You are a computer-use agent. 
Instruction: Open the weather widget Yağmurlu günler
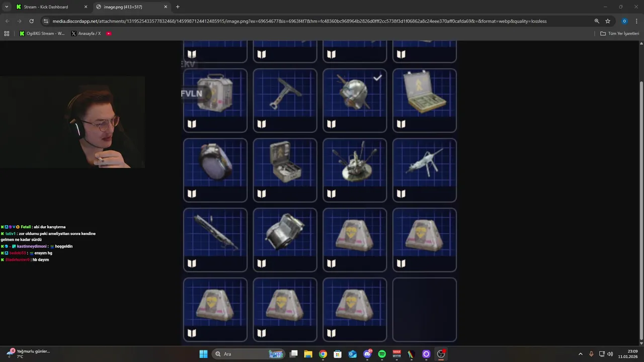(28, 354)
